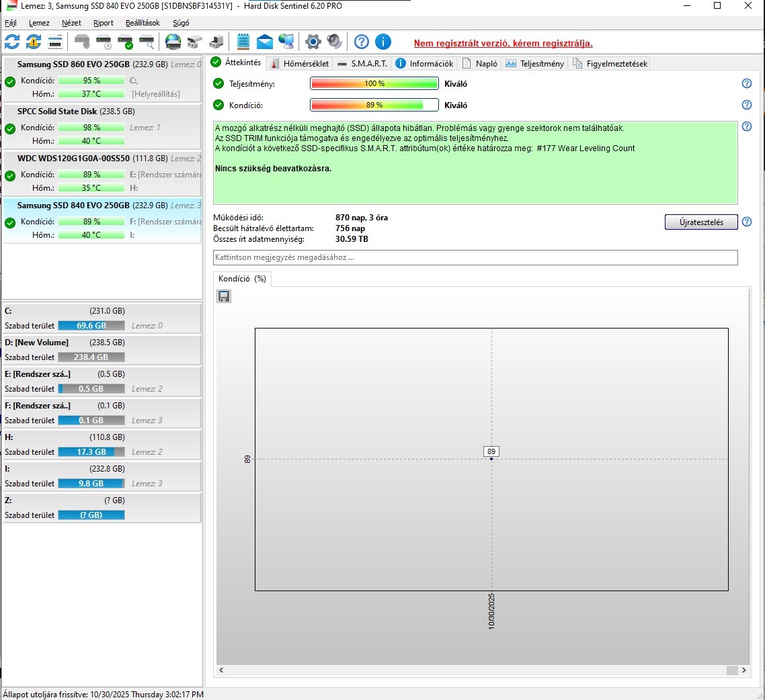
Task: Click the disk with clock toolbar icon
Action: pos(104,42)
